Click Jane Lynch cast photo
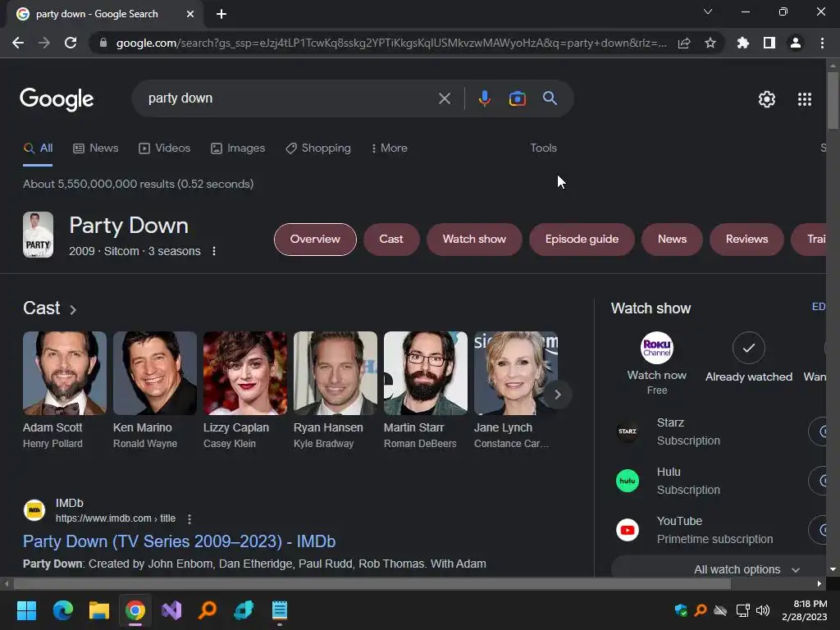The height and width of the screenshot is (630, 840). [515, 373]
